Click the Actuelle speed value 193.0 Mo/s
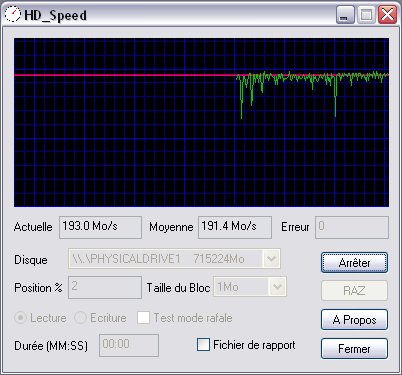Image resolution: width=402 pixels, height=375 pixels. 100,227
